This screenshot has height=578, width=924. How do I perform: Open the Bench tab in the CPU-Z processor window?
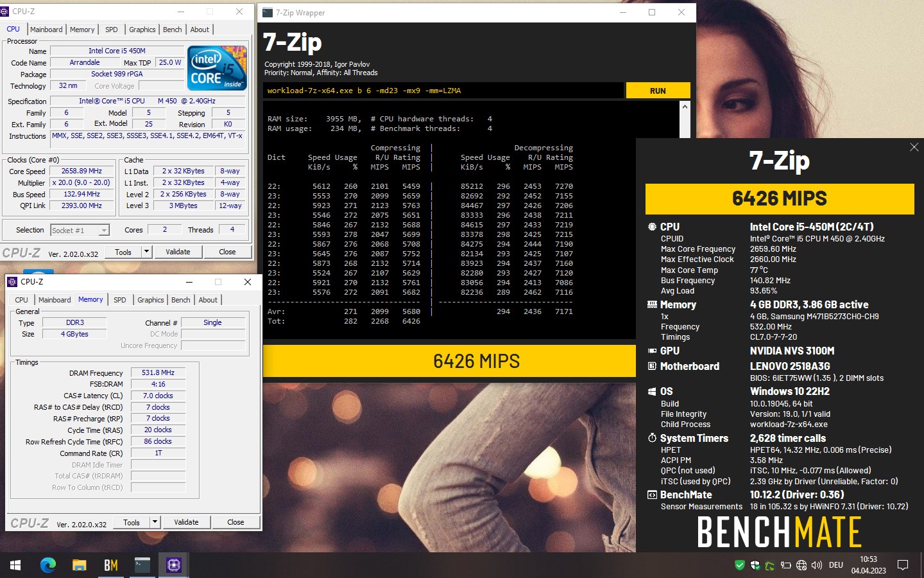click(172, 30)
